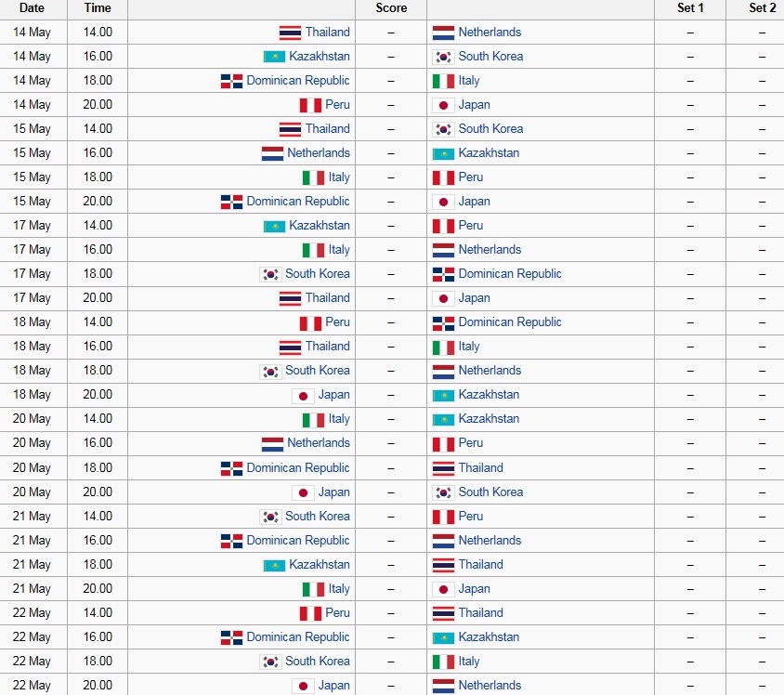This screenshot has width=784, height=695.
Task: Click Italy flag in 15 May 18.00 row
Action: point(313,177)
